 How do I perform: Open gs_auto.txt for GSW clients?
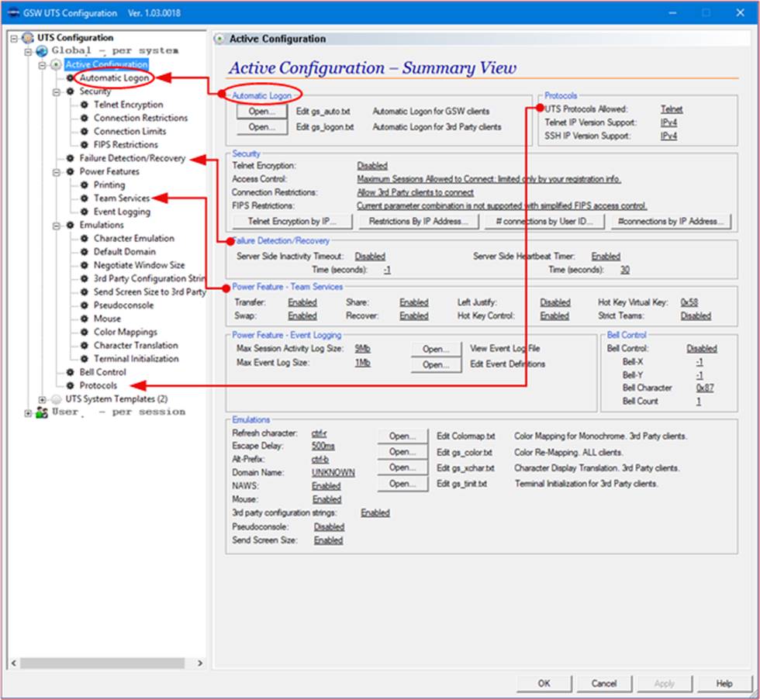[262, 112]
